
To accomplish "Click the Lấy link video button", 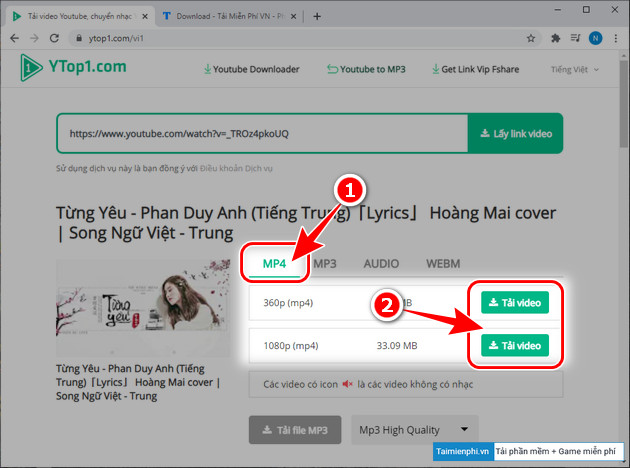I will click(515, 133).
